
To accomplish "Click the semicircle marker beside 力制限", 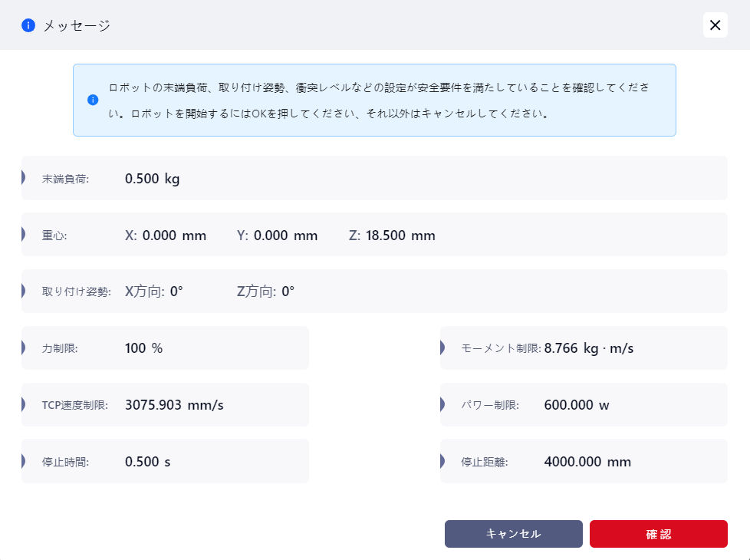I will point(24,348).
